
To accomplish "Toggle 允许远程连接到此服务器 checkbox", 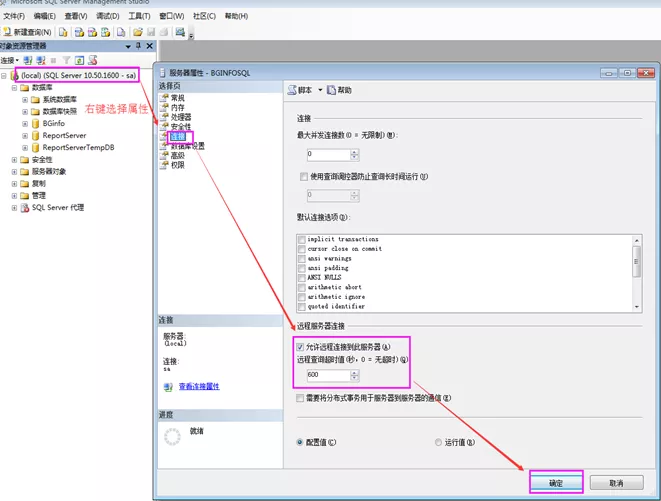I will point(301,347).
